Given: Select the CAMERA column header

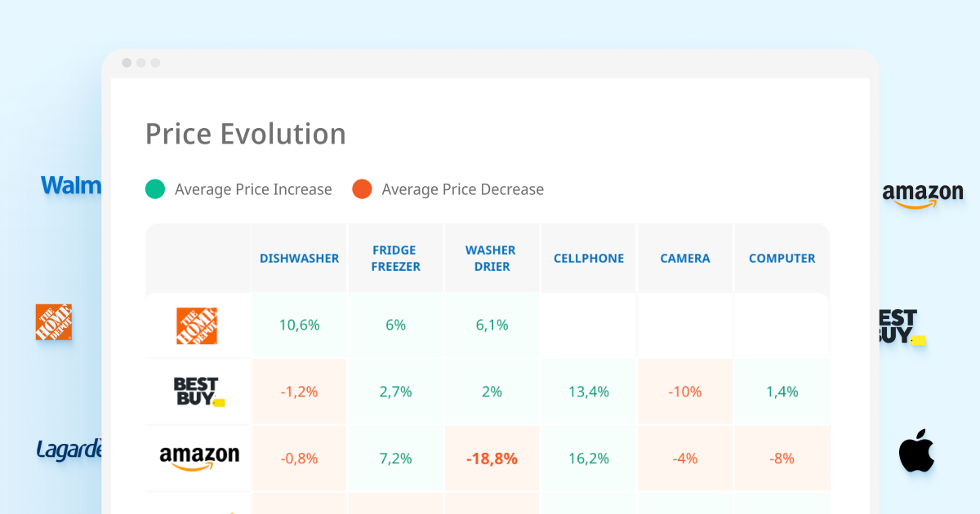Looking at the screenshot, I should coord(684,259).
